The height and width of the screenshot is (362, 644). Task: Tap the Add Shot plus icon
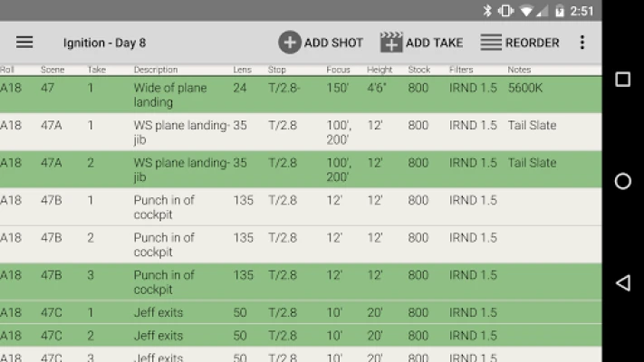(289, 43)
